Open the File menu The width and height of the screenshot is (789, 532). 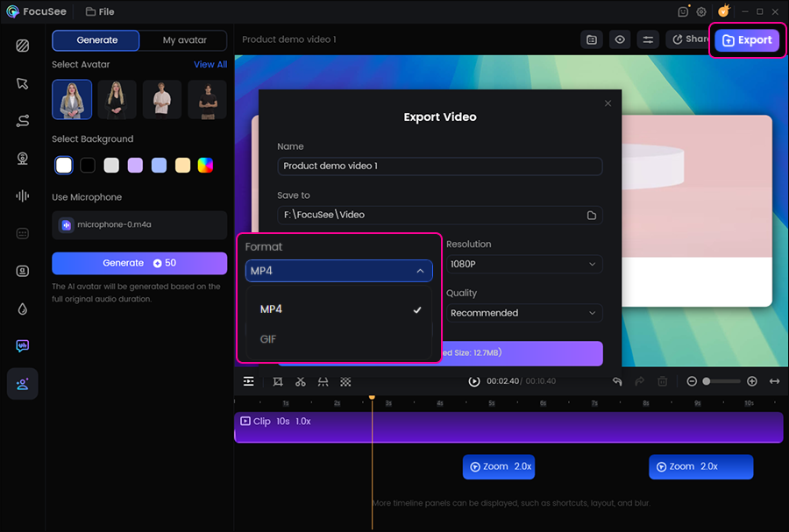100,12
